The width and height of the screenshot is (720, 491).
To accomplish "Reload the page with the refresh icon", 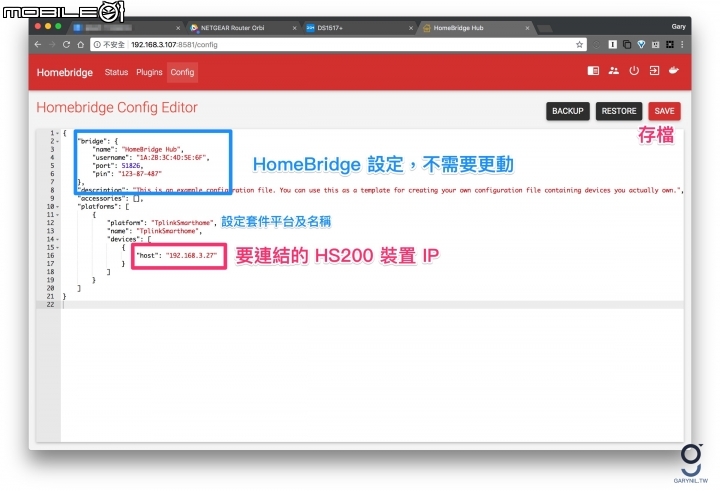I will (66, 45).
